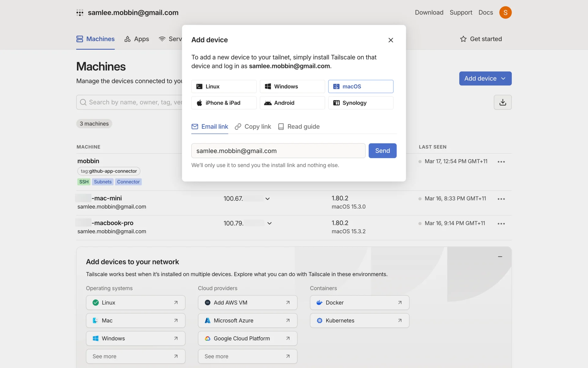The width and height of the screenshot is (588, 368).
Task: Choose the Android platform option
Action: point(292,103)
